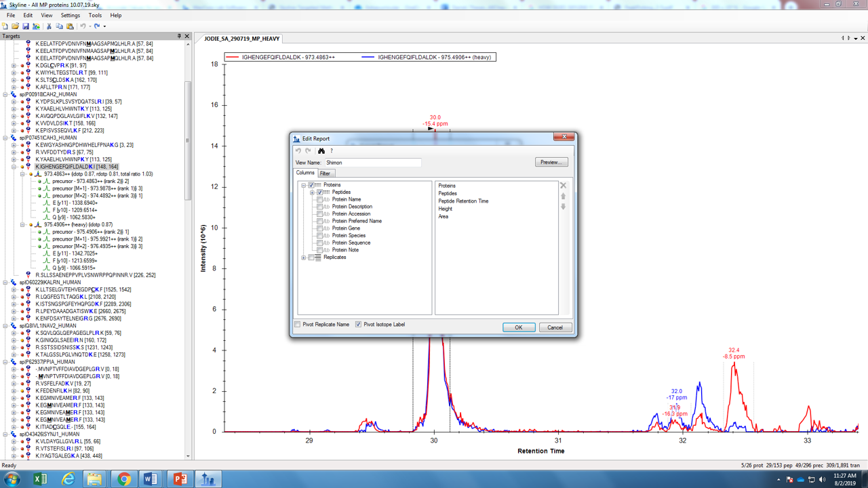The width and height of the screenshot is (868, 488).
Task: Enable the Pivot Replicate Name checkbox
Action: click(298, 325)
